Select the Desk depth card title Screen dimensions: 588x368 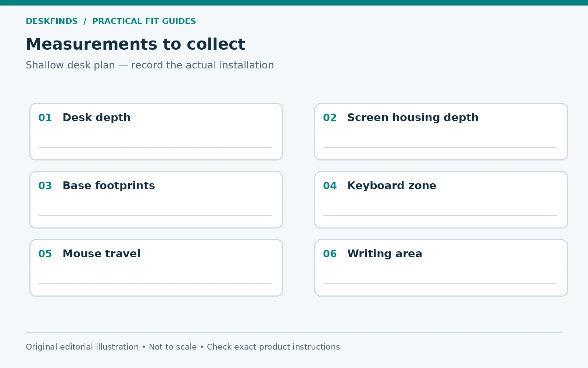tap(96, 117)
